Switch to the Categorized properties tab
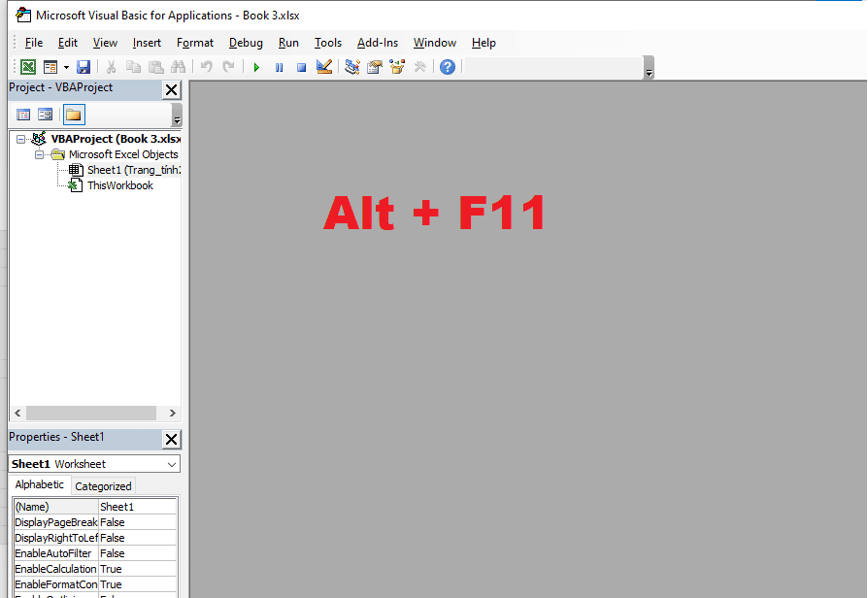This screenshot has width=868, height=598. 103,486
